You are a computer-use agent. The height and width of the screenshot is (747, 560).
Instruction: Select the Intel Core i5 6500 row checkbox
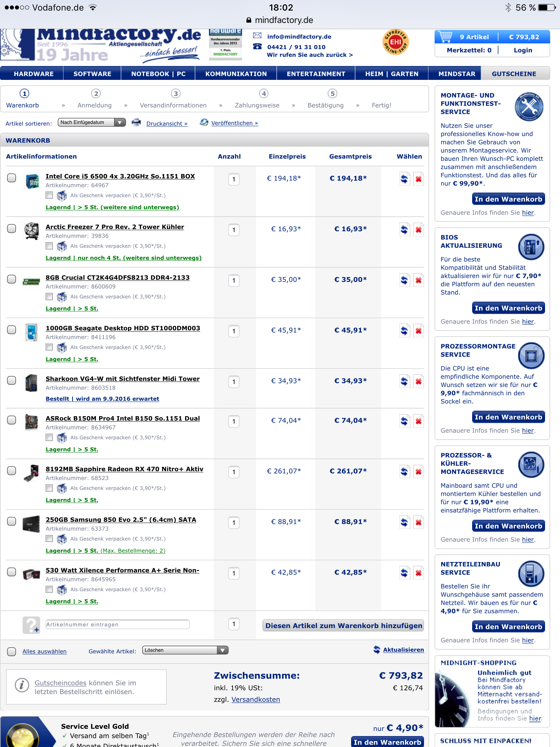[x=12, y=178]
